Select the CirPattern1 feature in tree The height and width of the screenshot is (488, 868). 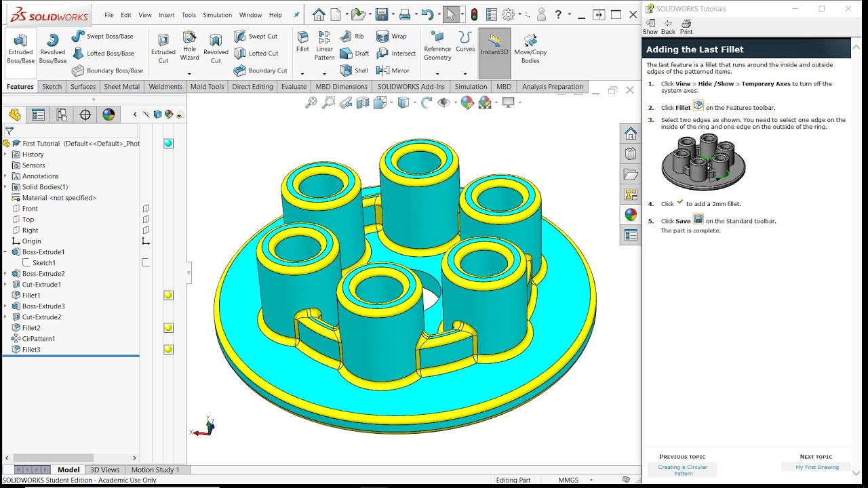[39, 339]
